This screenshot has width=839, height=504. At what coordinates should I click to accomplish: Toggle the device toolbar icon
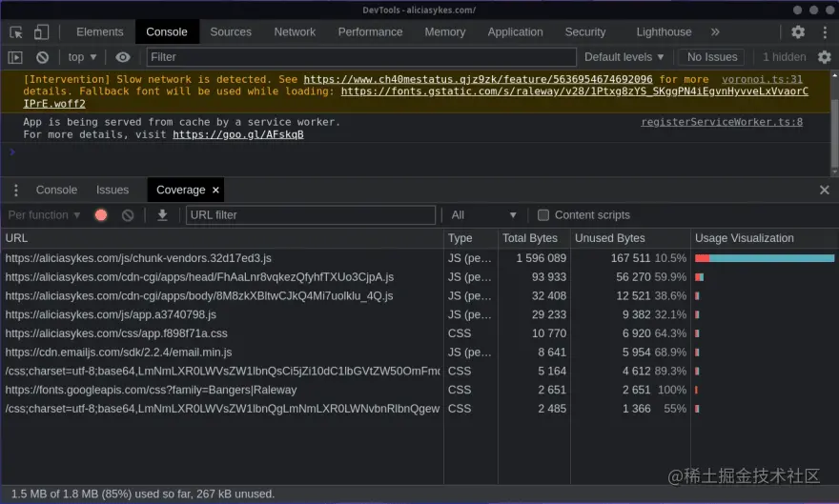(x=41, y=32)
